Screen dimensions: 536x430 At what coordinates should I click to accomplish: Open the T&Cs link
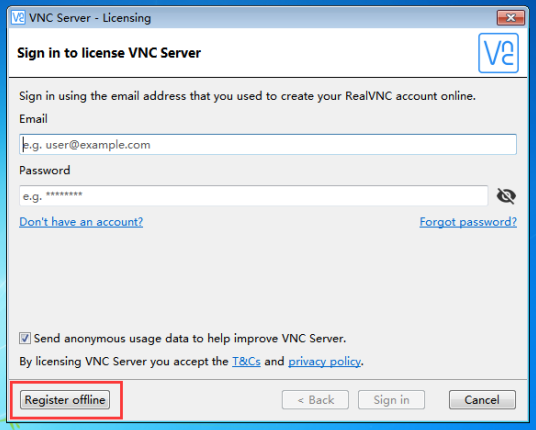point(246,361)
